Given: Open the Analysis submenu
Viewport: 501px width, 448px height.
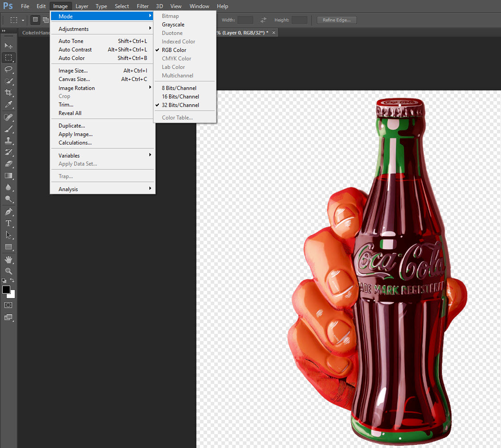Looking at the screenshot, I should pos(68,189).
